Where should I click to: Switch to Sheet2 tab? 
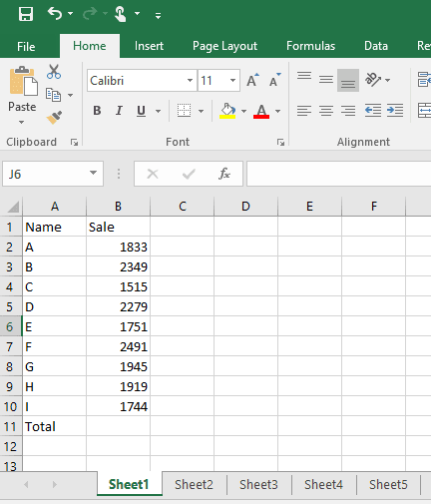(194, 485)
